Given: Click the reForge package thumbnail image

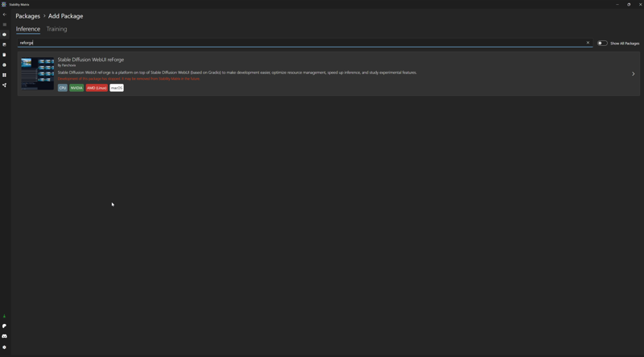Looking at the screenshot, I should coord(38,73).
